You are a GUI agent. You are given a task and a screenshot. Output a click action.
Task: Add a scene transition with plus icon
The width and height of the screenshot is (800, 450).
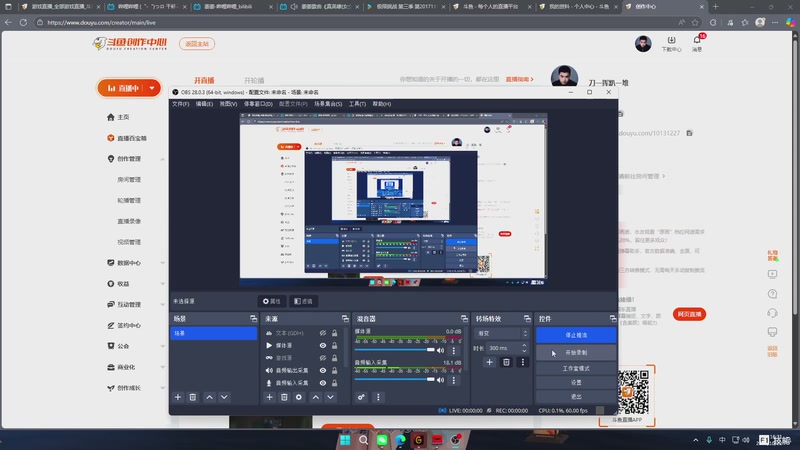coord(489,362)
